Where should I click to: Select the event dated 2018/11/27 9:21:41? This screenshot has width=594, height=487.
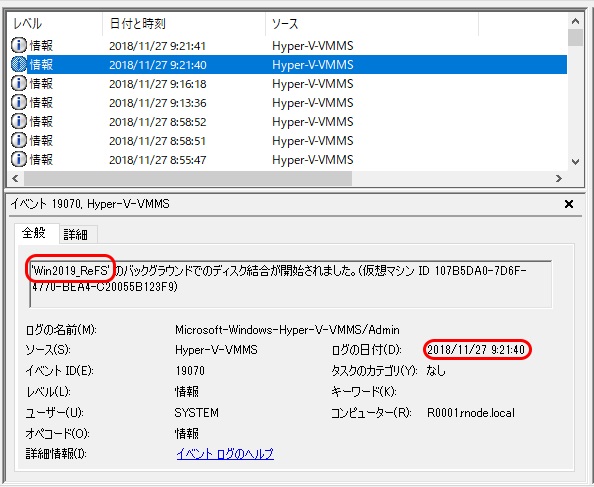(288, 45)
